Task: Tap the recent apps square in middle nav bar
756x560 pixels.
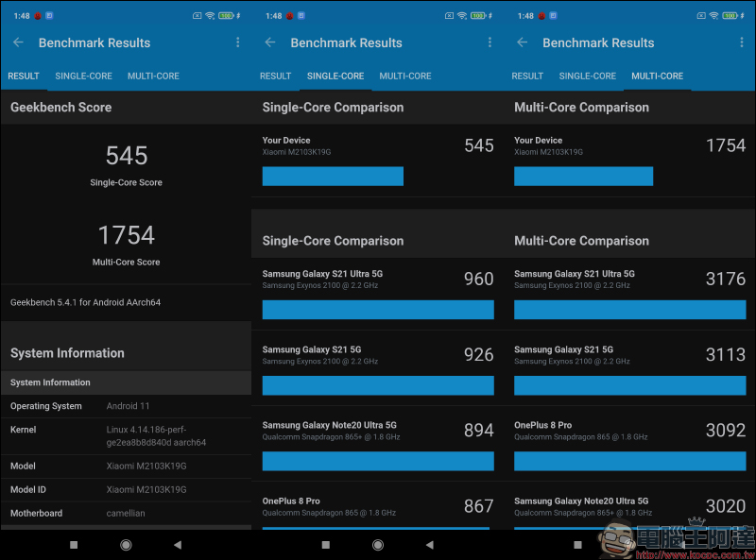Action: point(326,545)
